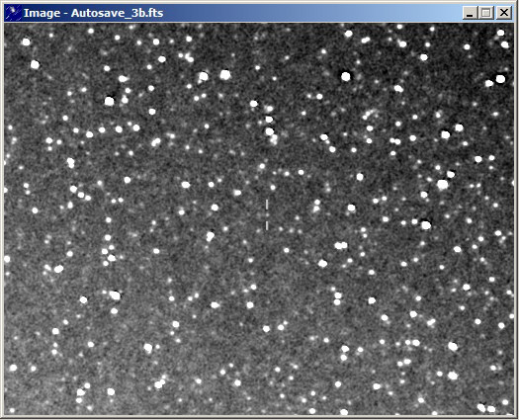Select the lower tick of the target marker

(267, 225)
